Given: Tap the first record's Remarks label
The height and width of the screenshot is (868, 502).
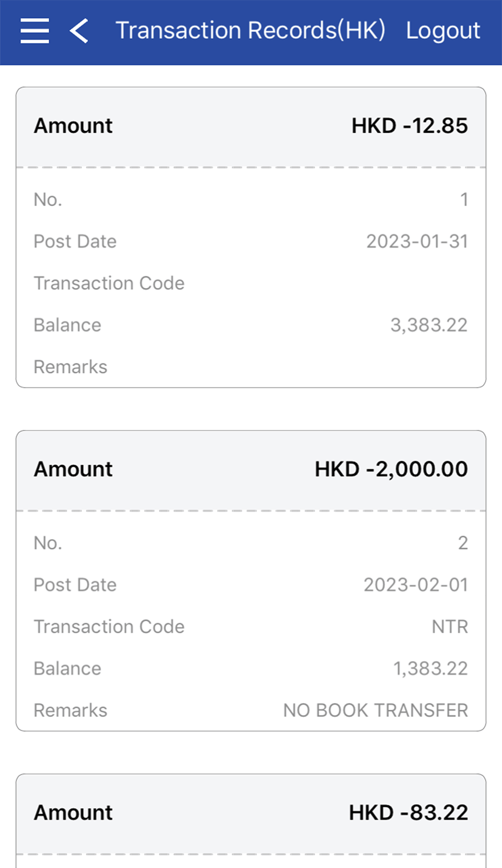Looking at the screenshot, I should [x=70, y=367].
